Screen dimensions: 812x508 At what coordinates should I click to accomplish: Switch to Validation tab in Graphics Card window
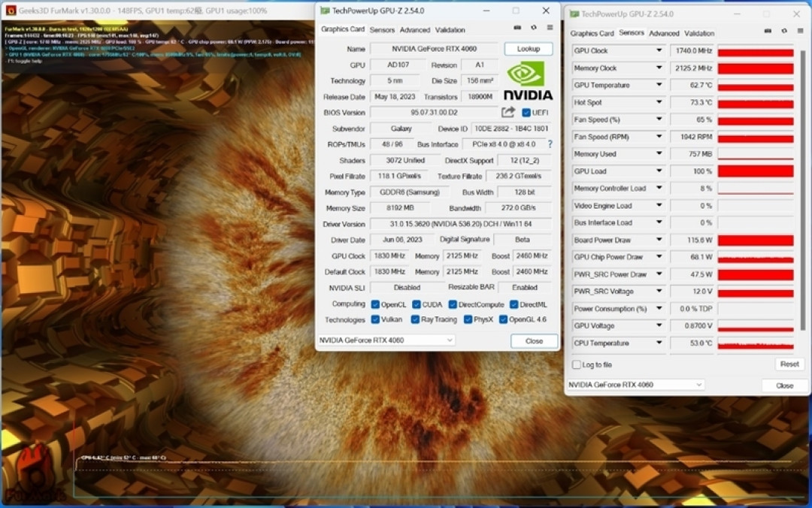[x=450, y=30]
